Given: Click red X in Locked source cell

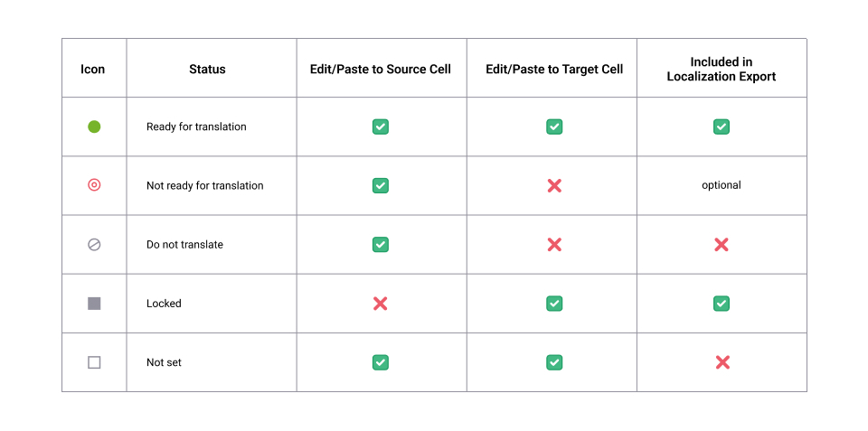Looking at the screenshot, I should (381, 304).
